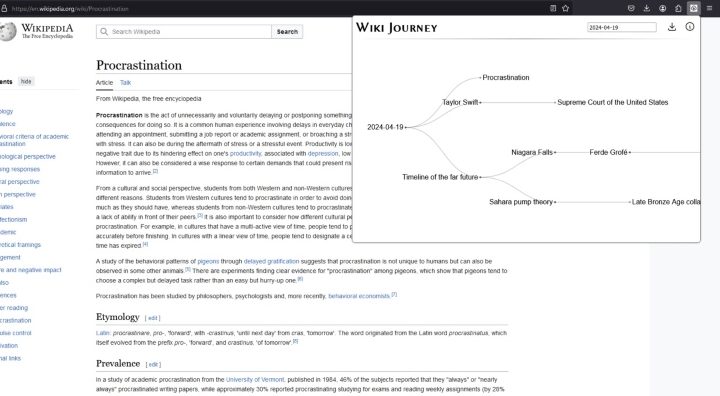Click the Wikipedia wordmark text
Image resolution: width=720 pixels, height=396 pixels.
click(x=47, y=28)
